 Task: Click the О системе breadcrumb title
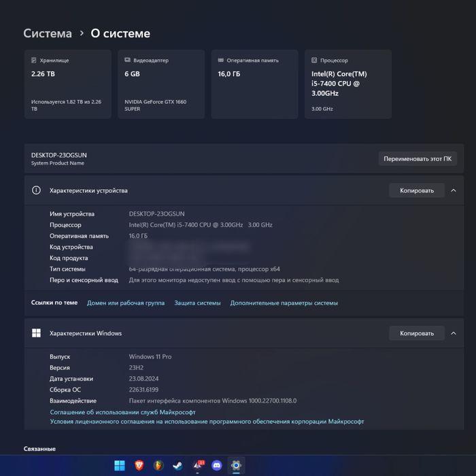coord(120,33)
